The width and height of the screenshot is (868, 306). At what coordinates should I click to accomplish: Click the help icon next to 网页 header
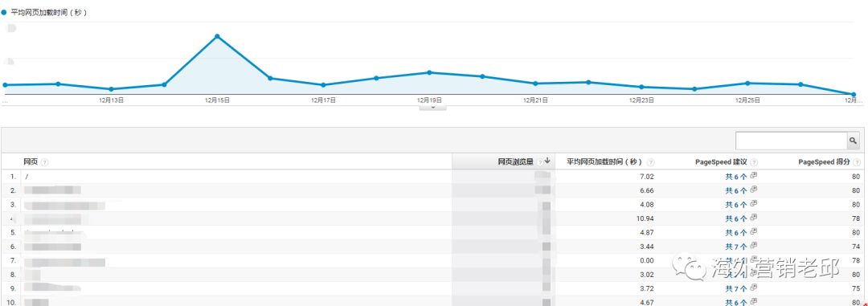tap(45, 162)
